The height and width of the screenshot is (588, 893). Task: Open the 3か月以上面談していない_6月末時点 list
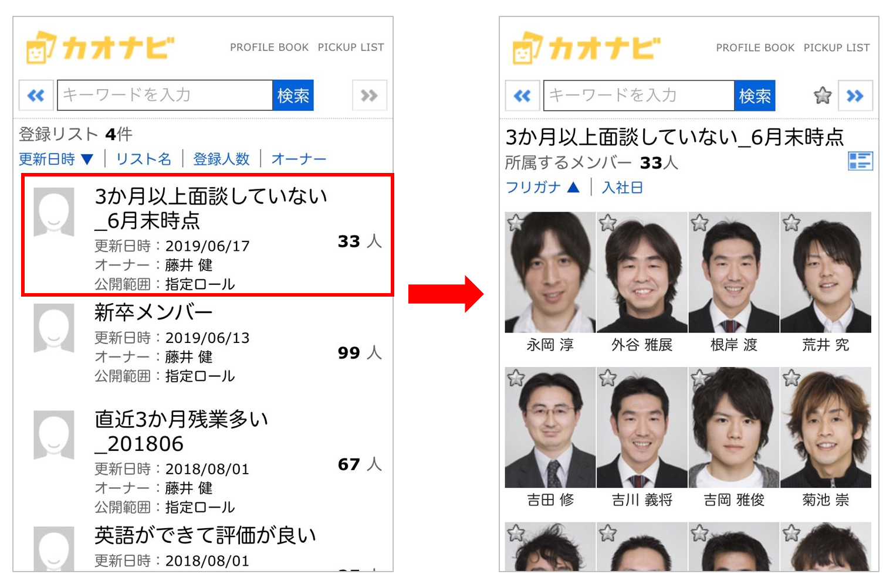207,235
